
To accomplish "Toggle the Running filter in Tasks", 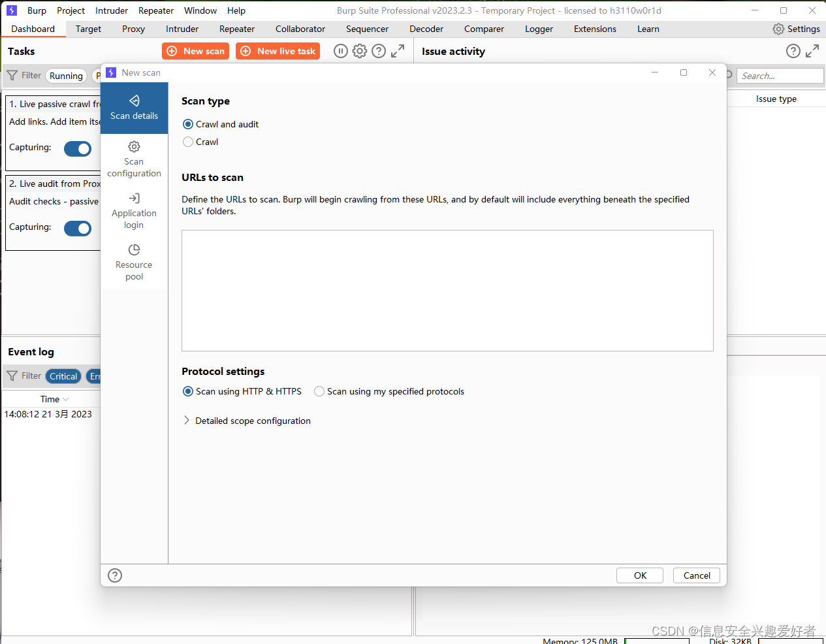I will tap(66, 76).
